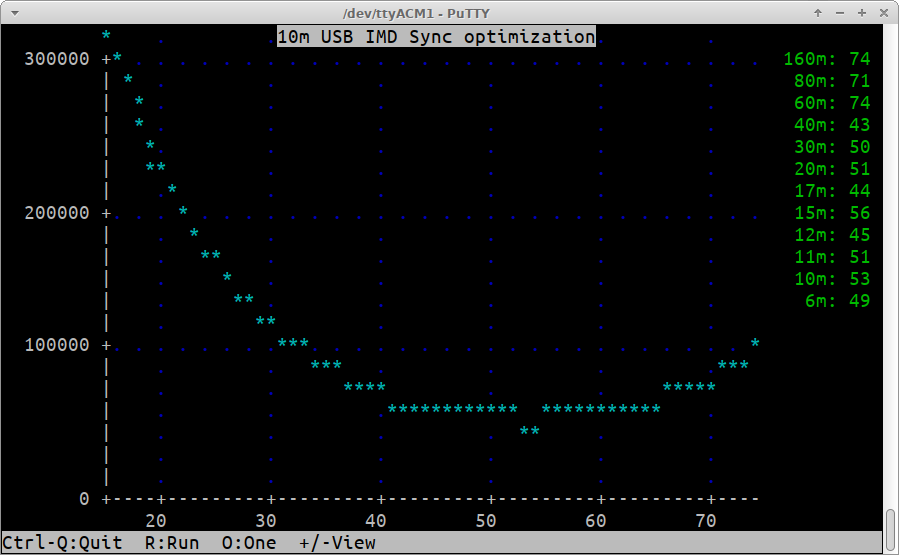This screenshot has height=555, width=899.
Task: Click the +/-View option in status bar
Action: click(337, 543)
